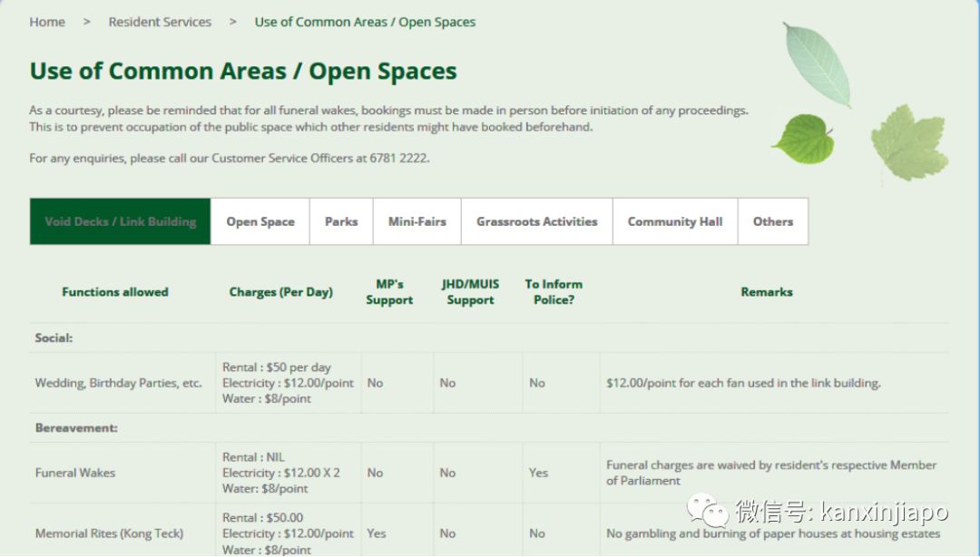Go to the Others tab
The width and height of the screenshot is (980, 557).
pyautogui.click(x=773, y=221)
